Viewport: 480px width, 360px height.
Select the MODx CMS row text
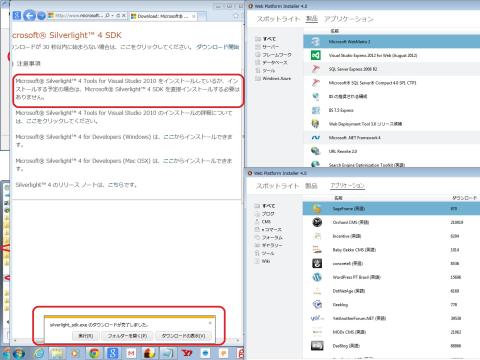coord(349,332)
